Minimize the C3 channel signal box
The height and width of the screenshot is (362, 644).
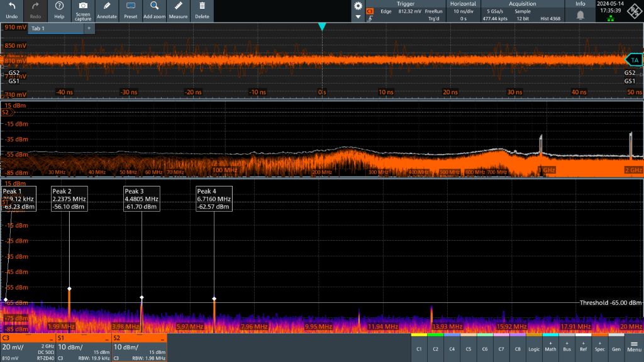pos(50,338)
